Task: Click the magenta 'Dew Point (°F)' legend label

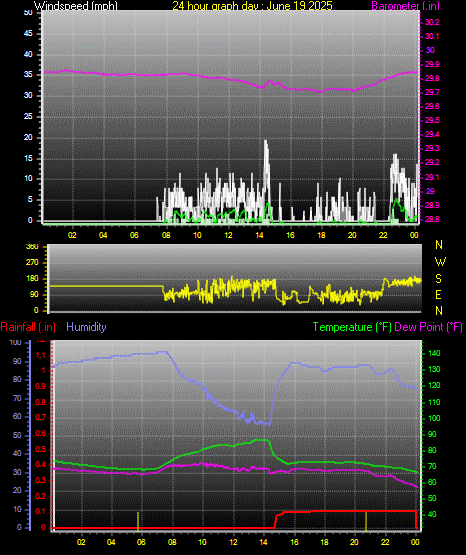Action: (428, 327)
